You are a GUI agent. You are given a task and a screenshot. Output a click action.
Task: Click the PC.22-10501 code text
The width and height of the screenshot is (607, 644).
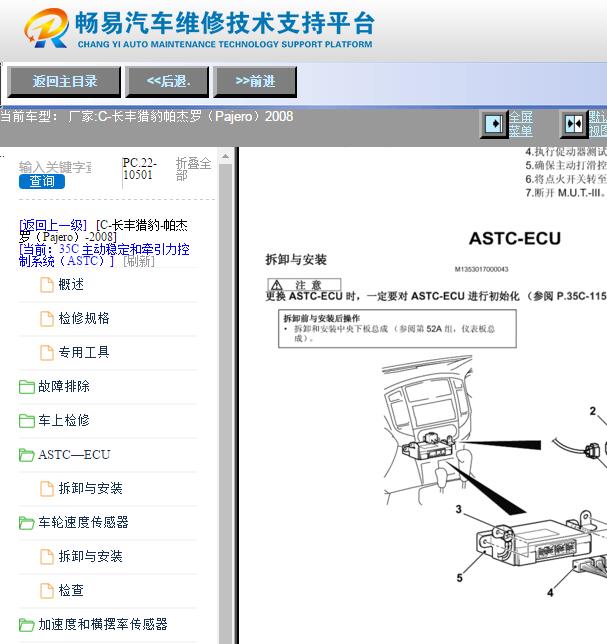(140, 169)
